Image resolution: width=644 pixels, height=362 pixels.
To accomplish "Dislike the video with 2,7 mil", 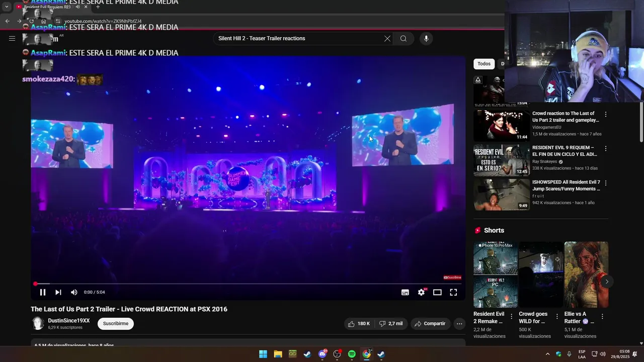I will coord(391,324).
